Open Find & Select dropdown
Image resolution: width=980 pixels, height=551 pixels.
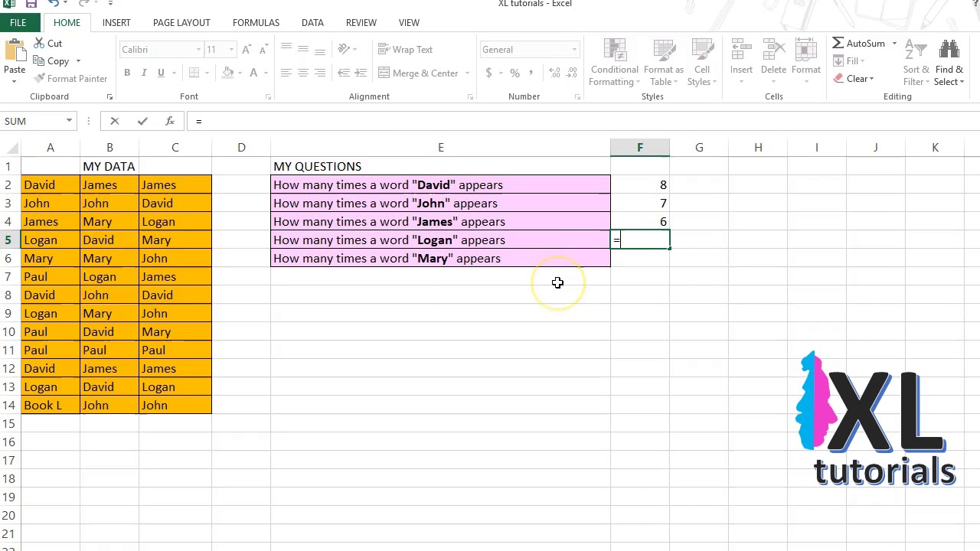tap(949, 61)
